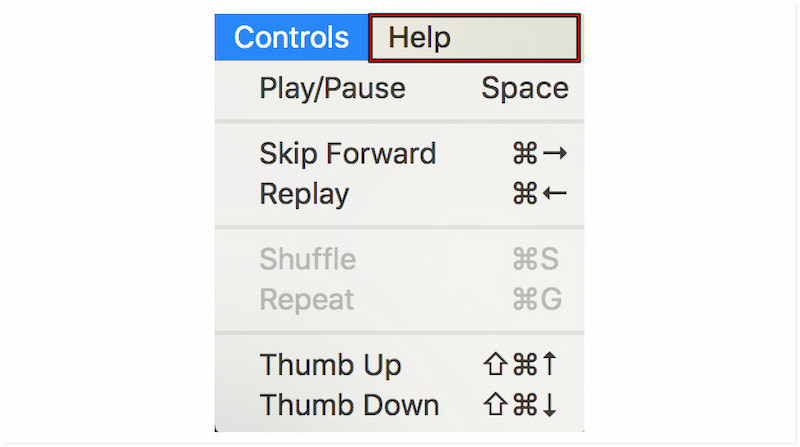Click the disabled Repeat item

tap(307, 299)
